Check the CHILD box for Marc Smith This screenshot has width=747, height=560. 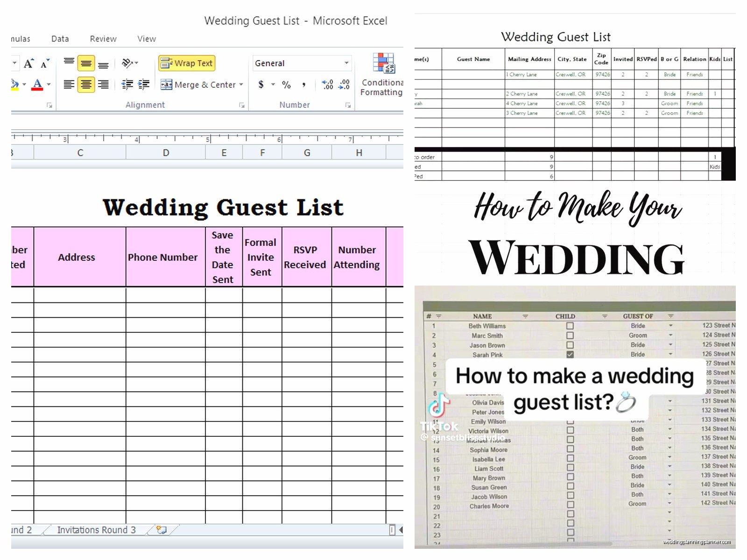(x=570, y=336)
